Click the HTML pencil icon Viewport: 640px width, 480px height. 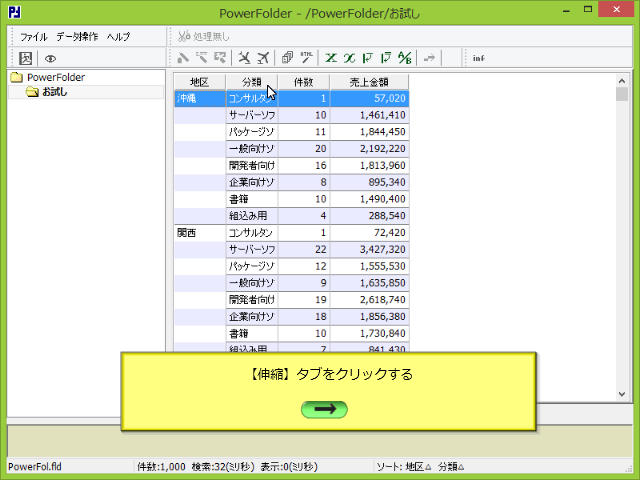pos(307,58)
